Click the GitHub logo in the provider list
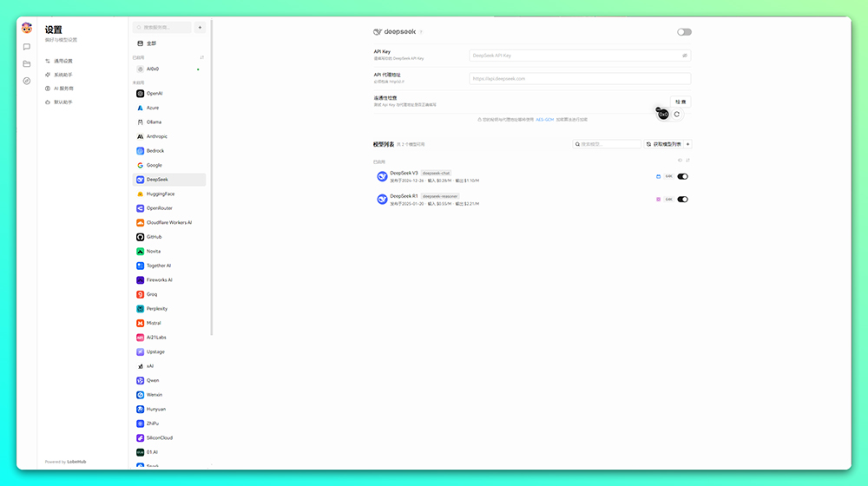 (140, 237)
